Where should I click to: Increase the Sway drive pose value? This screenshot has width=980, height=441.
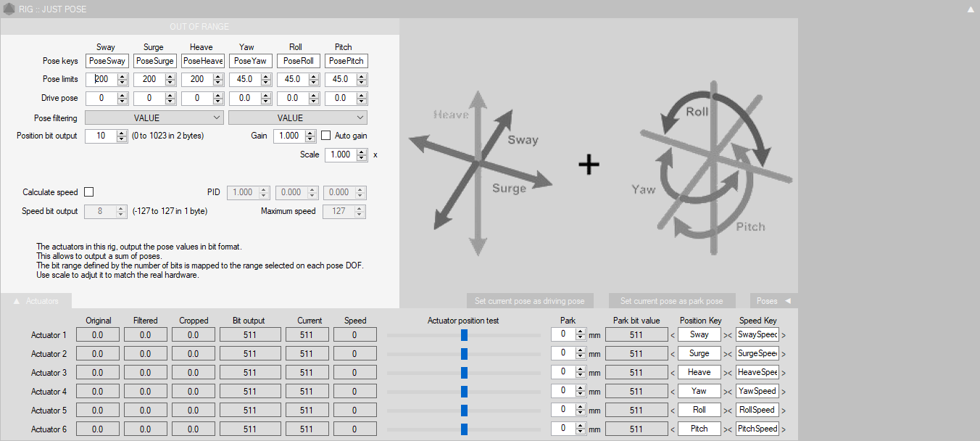[122, 94]
